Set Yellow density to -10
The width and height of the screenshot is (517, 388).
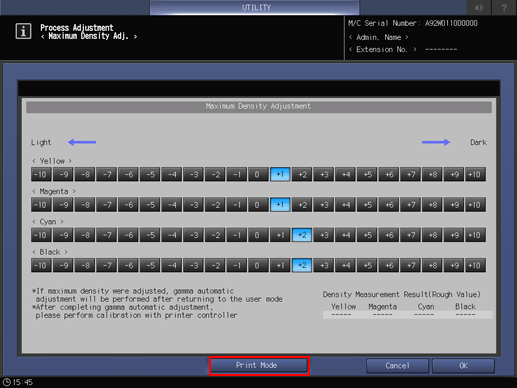coord(41,174)
